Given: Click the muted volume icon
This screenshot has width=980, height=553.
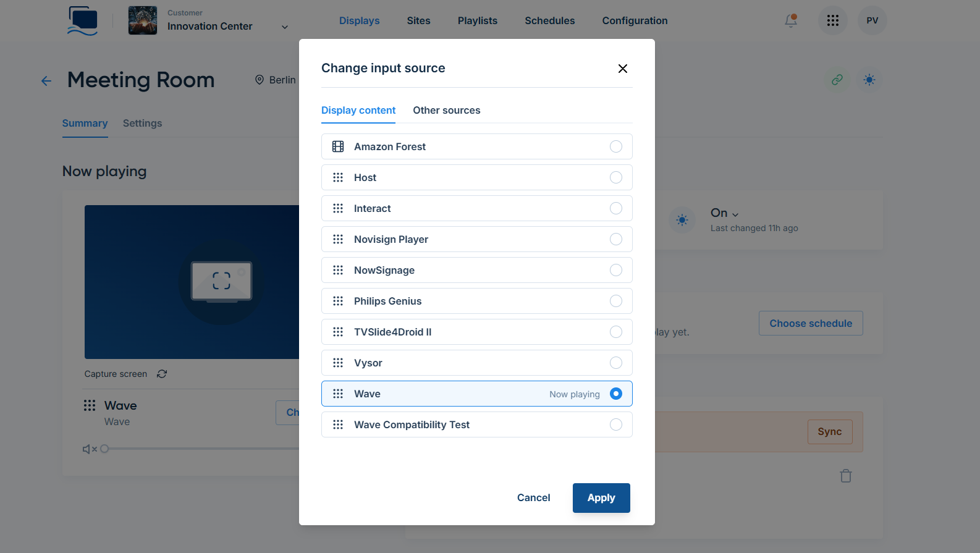Looking at the screenshot, I should click(90, 449).
